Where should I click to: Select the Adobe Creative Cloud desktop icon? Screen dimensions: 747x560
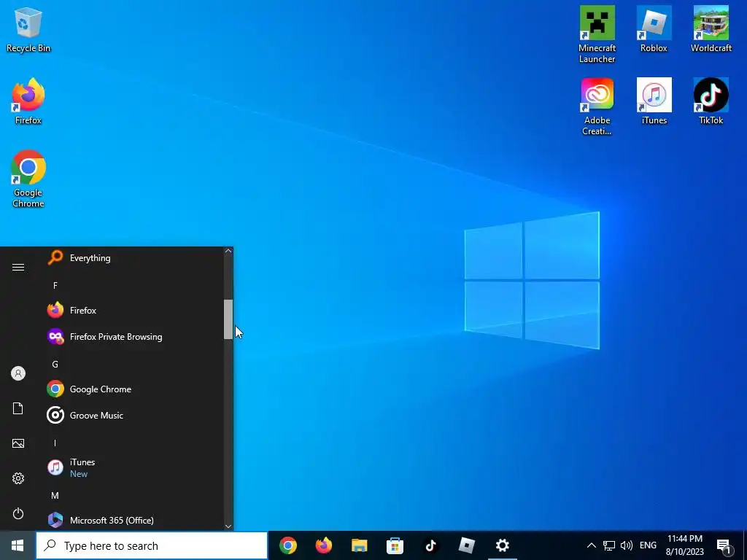coord(597,106)
